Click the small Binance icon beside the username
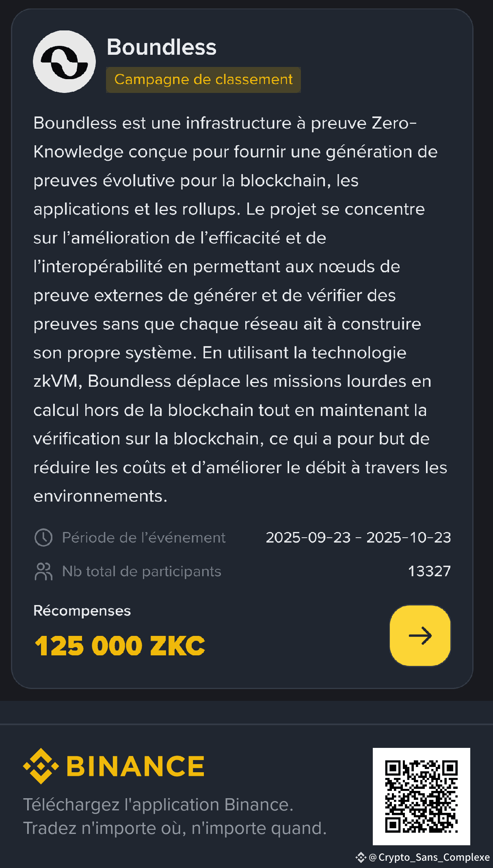The image size is (493, 868). [361, 857]
